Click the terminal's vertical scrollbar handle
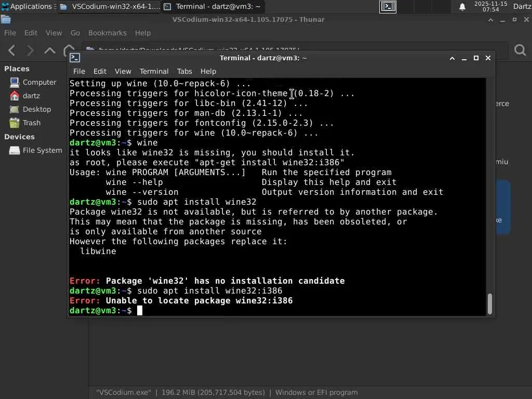Screen dimensions: 532x399 (x=489, y=303)
